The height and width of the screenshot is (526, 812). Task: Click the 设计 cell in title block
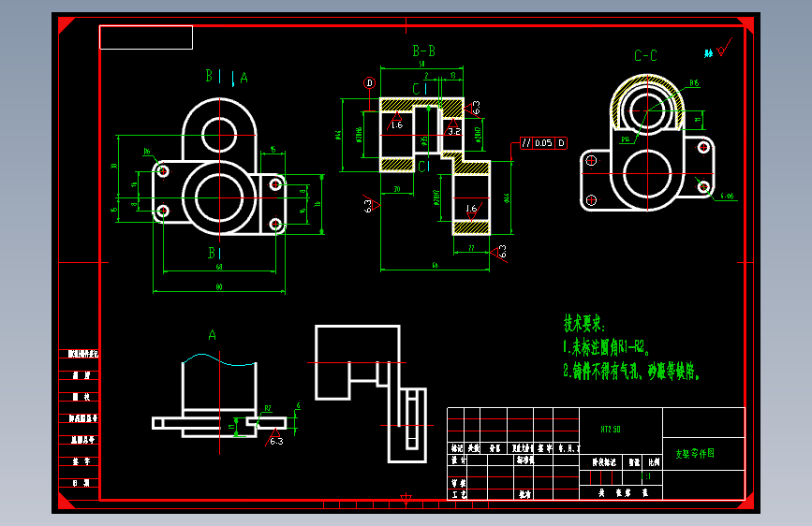(458, 460)
